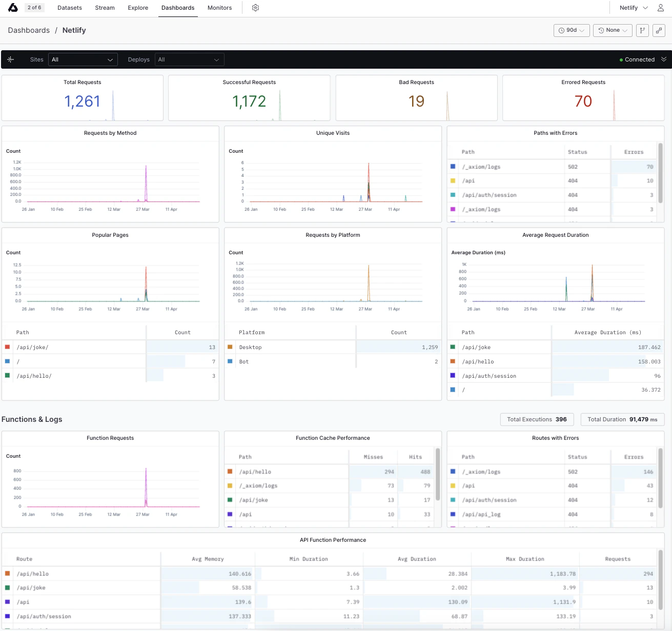
Task: Expand the Netlify organization switcher
Action: pos(634,8)
